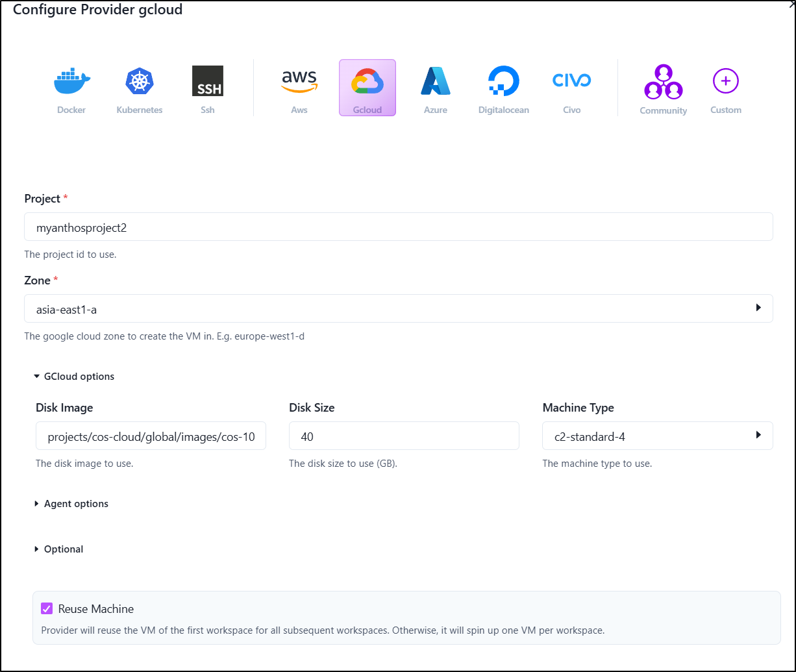Click the Project input field

tap(398, 227)
